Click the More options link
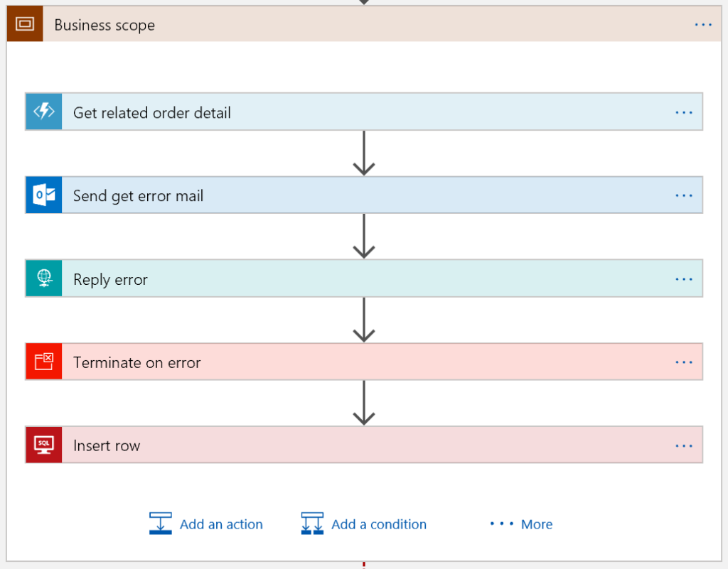Viewport: 728px width, 569px height. 521,524
